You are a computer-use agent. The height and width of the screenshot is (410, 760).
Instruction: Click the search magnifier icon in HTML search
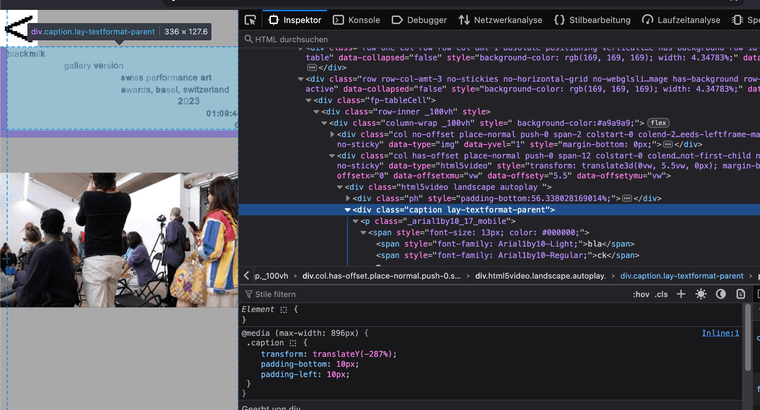[248, 39]
